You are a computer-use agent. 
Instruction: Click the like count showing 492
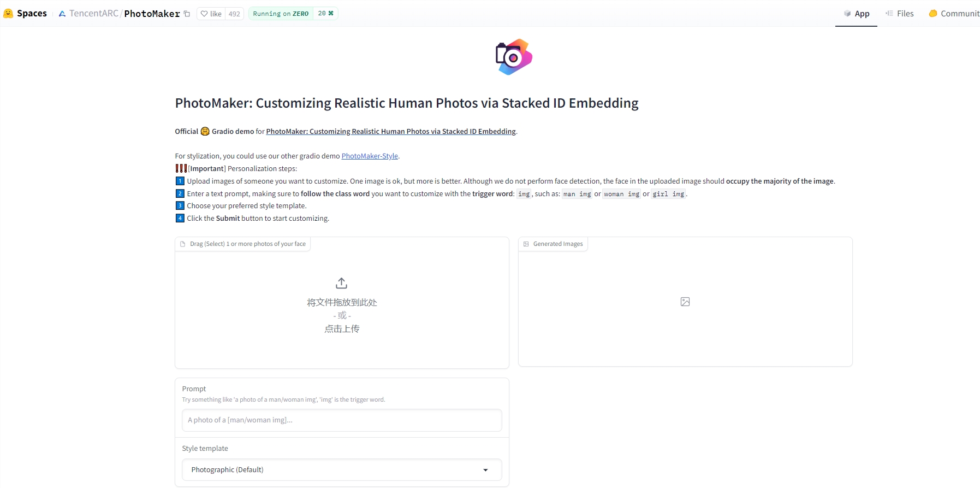(x=235, y=13)
